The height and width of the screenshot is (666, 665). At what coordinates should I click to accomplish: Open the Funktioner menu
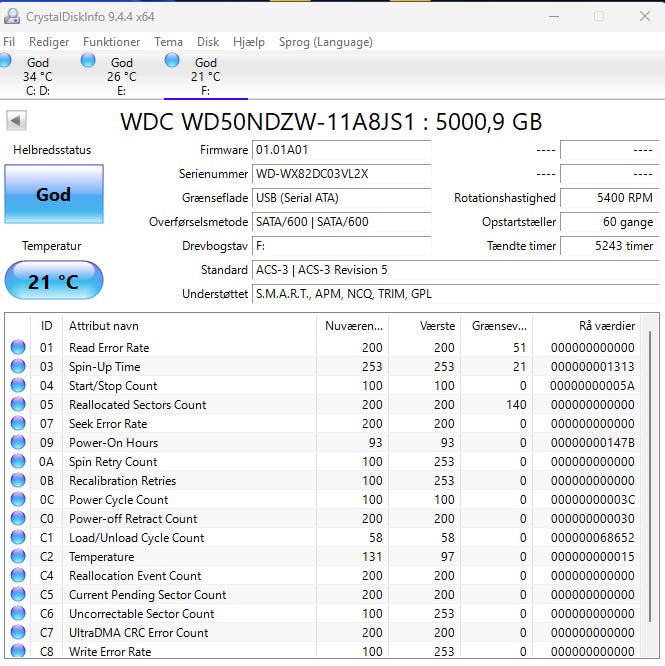(111, 42)
